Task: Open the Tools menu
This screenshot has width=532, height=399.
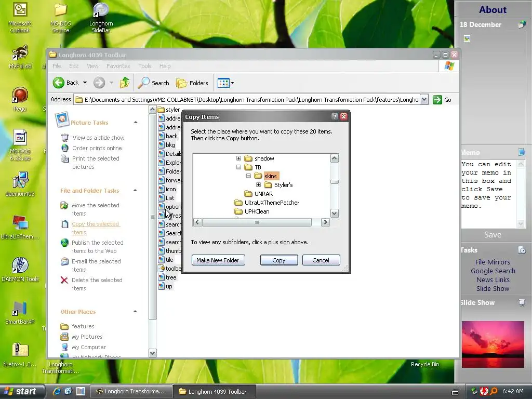Action: coord(144,66)
